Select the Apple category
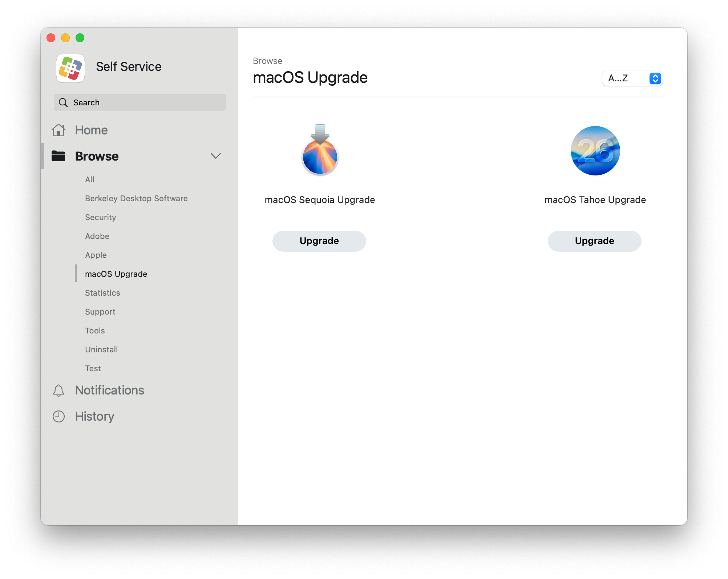The height and width of the screenshot is (579, 728). coord(96,255)
